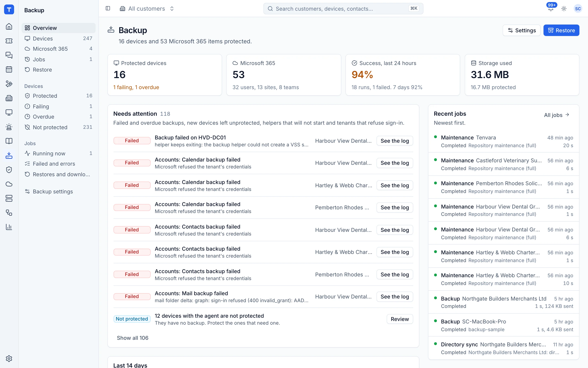Open the Devices monitor icon in the rail
The height and width of the screenshot is (368, 588).
pos(9,112)
